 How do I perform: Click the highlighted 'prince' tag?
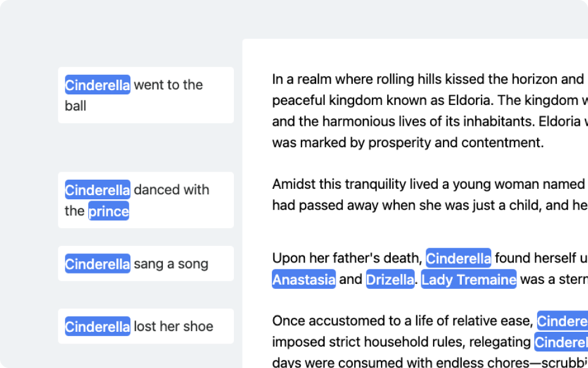click(108, 211)
